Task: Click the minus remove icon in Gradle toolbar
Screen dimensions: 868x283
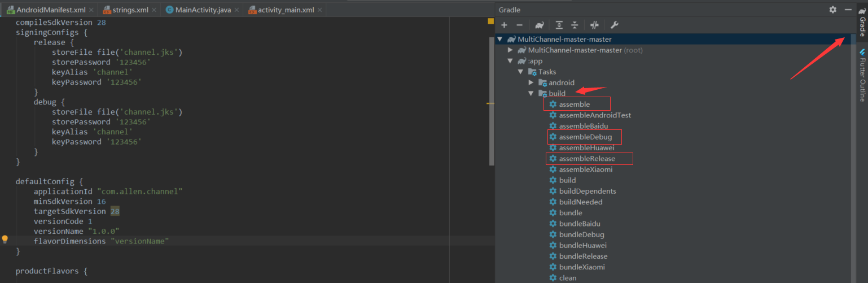Action: [519, 25]
